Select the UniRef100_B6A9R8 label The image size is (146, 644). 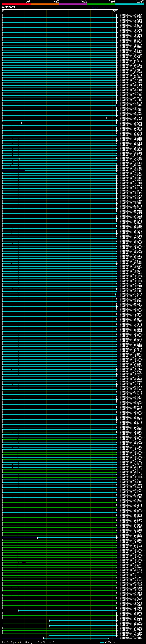click(131, 588)
